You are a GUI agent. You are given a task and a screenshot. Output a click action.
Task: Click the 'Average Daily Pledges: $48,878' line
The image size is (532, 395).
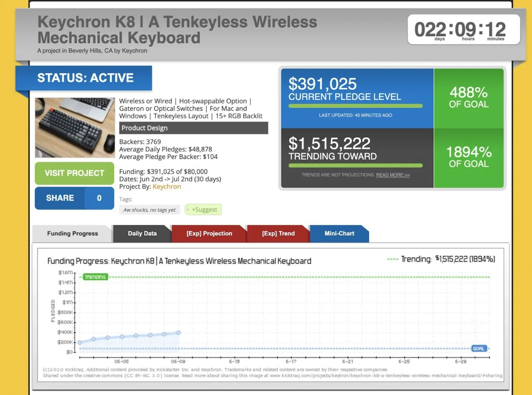(166, 149)
